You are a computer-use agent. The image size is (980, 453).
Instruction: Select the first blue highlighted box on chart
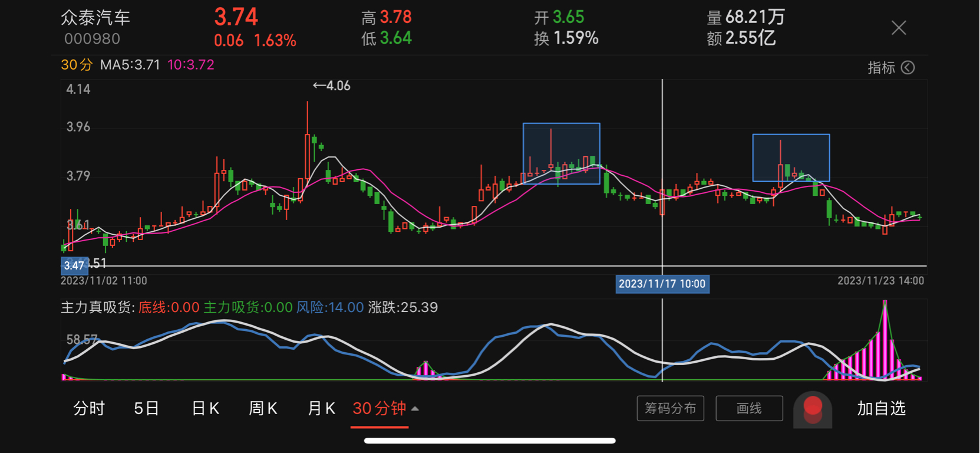coord(562,153)
